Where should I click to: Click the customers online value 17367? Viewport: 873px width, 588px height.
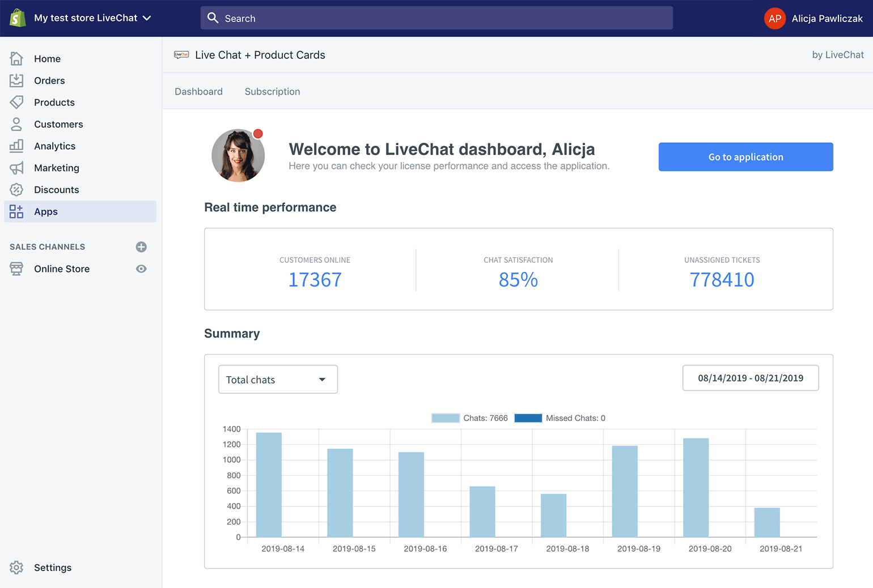[x=315, y=279]
